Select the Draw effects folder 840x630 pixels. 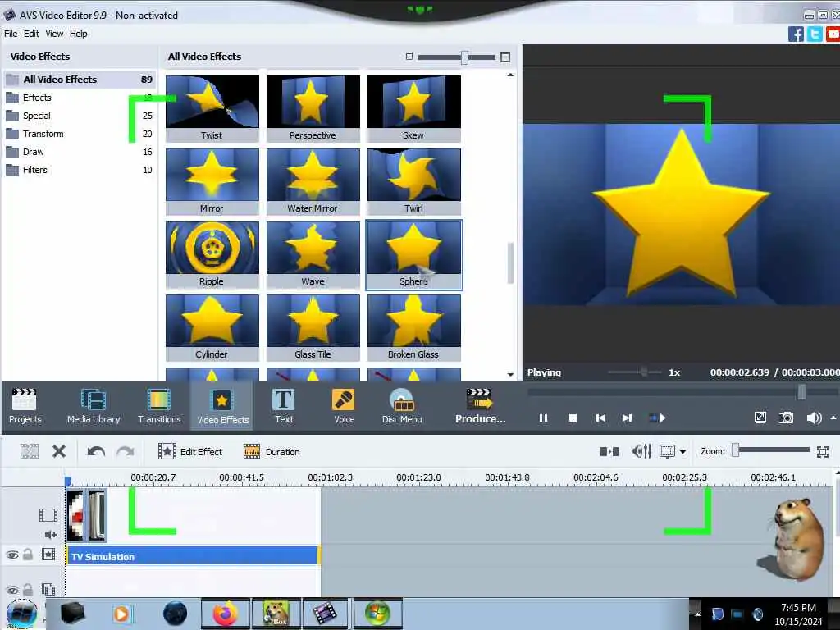[80, 152]
